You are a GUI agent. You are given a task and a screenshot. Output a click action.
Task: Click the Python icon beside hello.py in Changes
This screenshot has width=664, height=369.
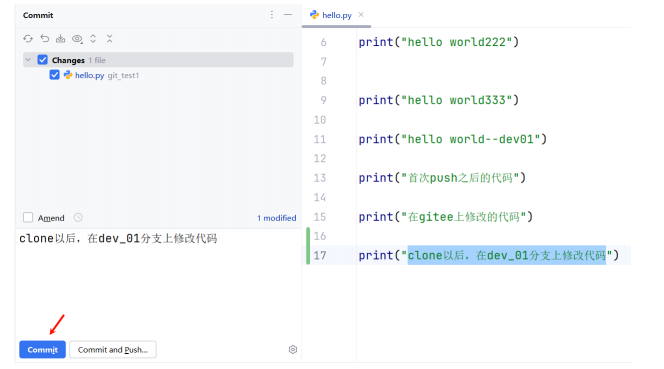(68, 75)
